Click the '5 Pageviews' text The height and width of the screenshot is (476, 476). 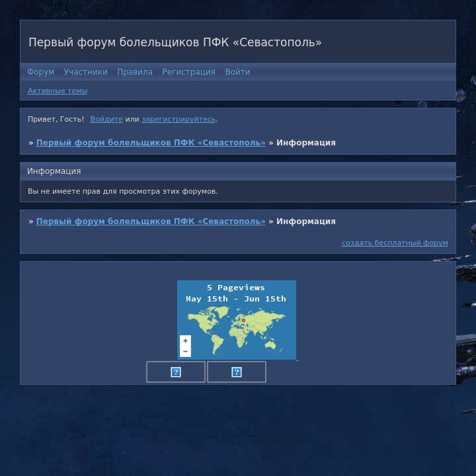[x=236, y=288]
